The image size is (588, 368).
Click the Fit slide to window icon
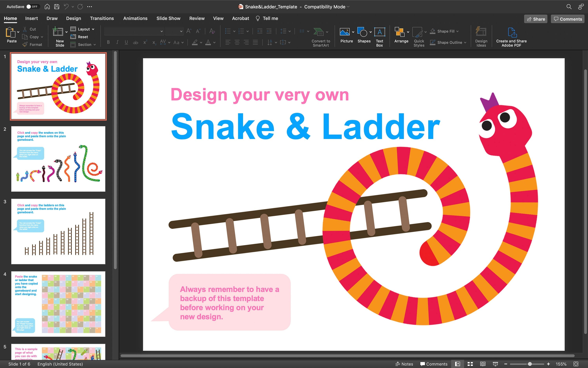pyautogui.click(x=576, y=364)
